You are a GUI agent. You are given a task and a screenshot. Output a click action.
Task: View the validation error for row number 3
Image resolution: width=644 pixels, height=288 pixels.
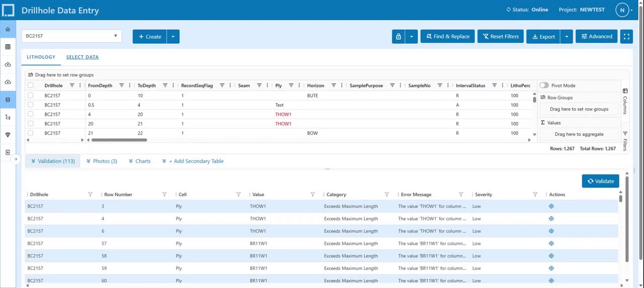[551, 206]
